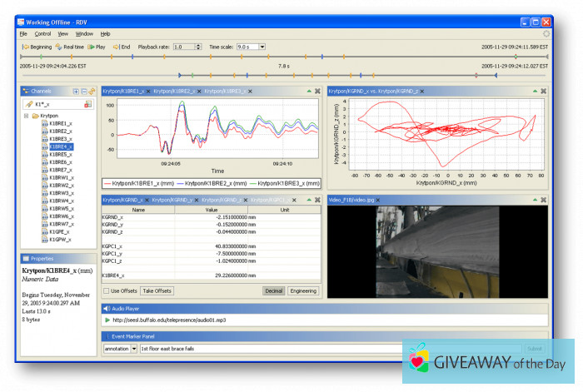The width and height of the screenshot is (583, 392).
Task: Clear the channel filter K1*_x
Action: 88,104
